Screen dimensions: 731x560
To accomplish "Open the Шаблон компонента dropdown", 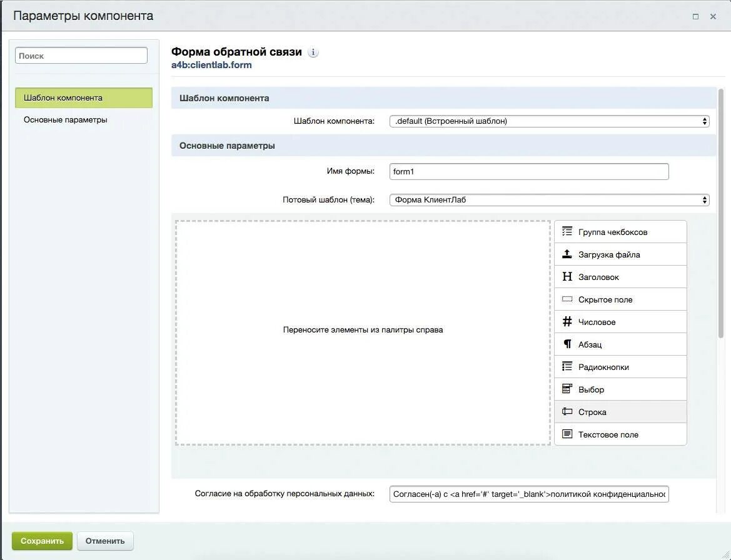I will click(549, 121).
